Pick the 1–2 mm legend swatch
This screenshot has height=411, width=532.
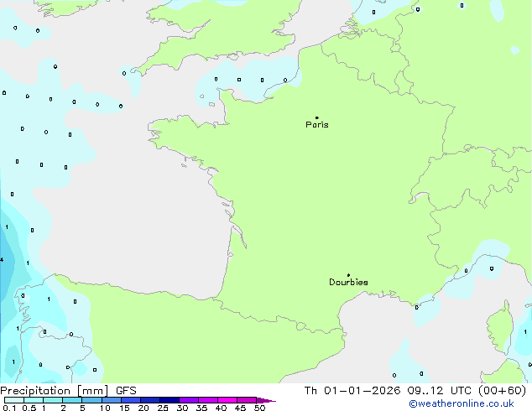point(53,400)
